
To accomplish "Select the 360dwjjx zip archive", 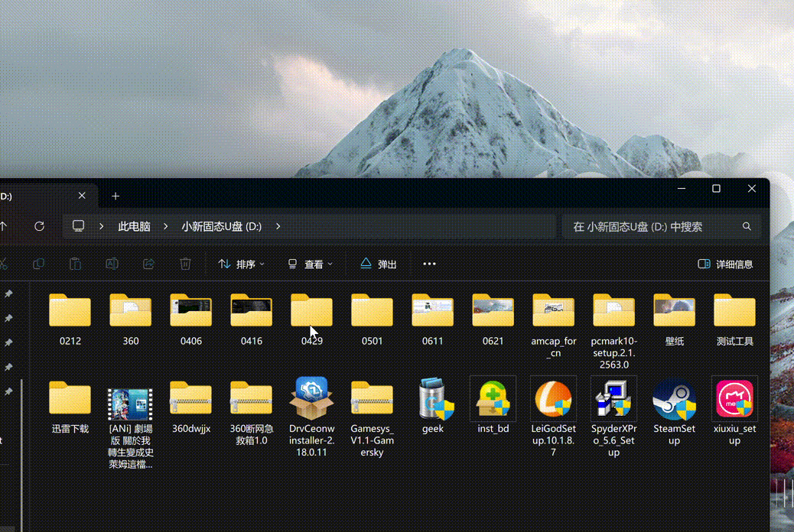I will tap(191, 407).
